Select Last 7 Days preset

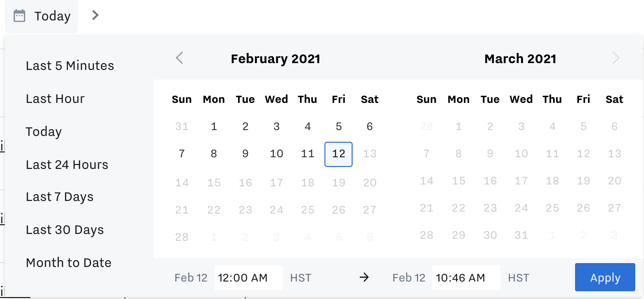60,197
